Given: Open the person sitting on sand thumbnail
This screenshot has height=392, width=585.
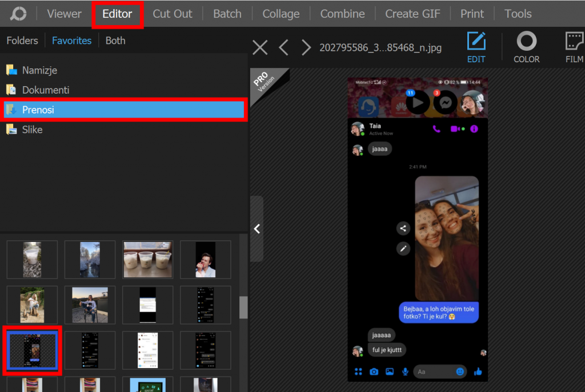Looking at the screenshot, I should coord(32,305).
